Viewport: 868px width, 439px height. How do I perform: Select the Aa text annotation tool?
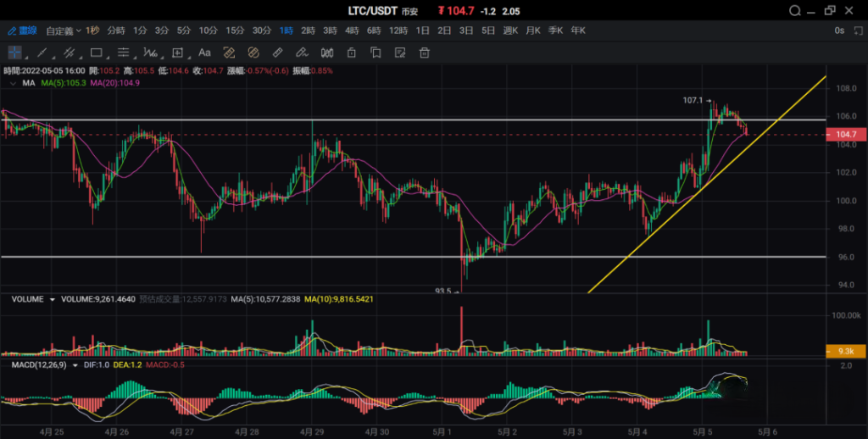(204, 53)
